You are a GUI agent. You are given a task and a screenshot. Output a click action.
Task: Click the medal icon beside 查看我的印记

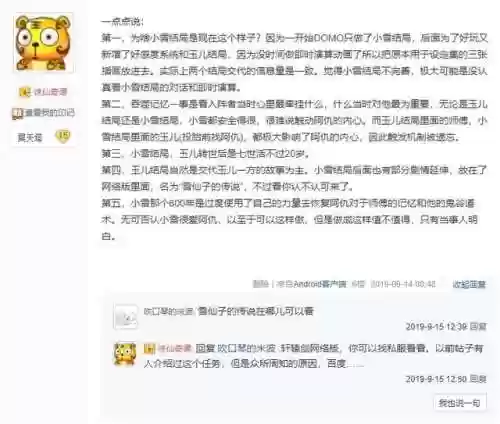tap(17, 113)
